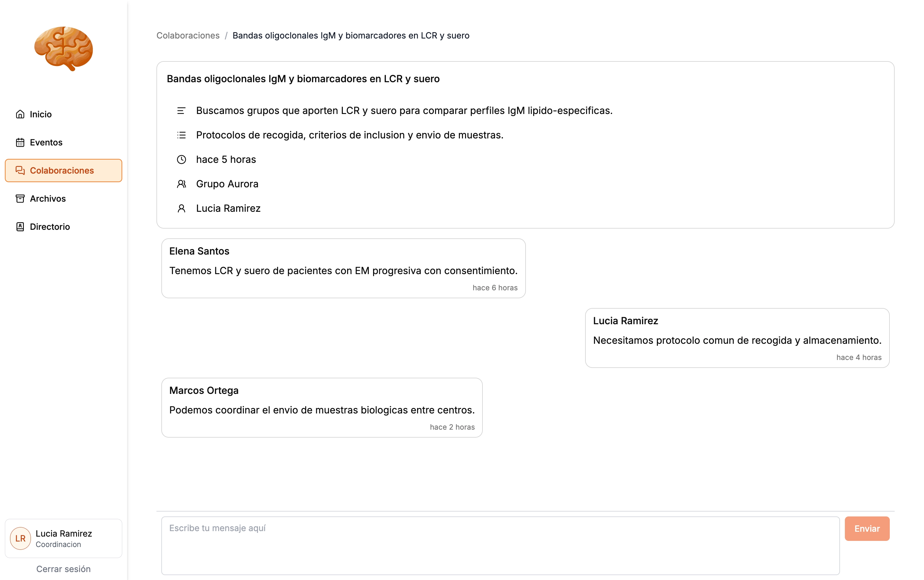
Task: Click the user icon beside Lucia Ramirez
Action: click(182, 208)
